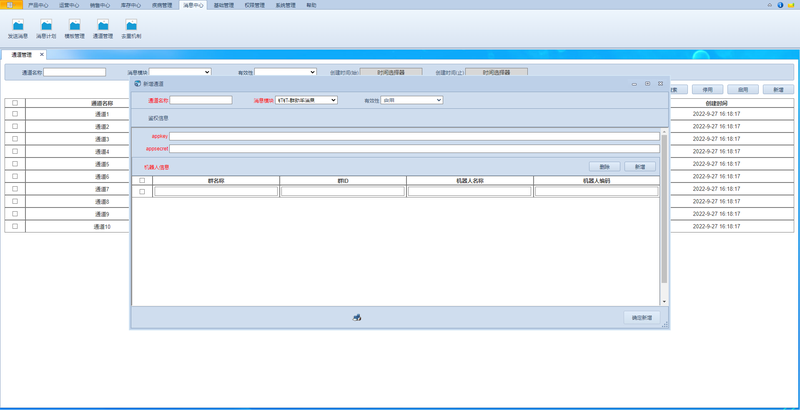Focus the 群ID cell in the robot row

[343, 191]
